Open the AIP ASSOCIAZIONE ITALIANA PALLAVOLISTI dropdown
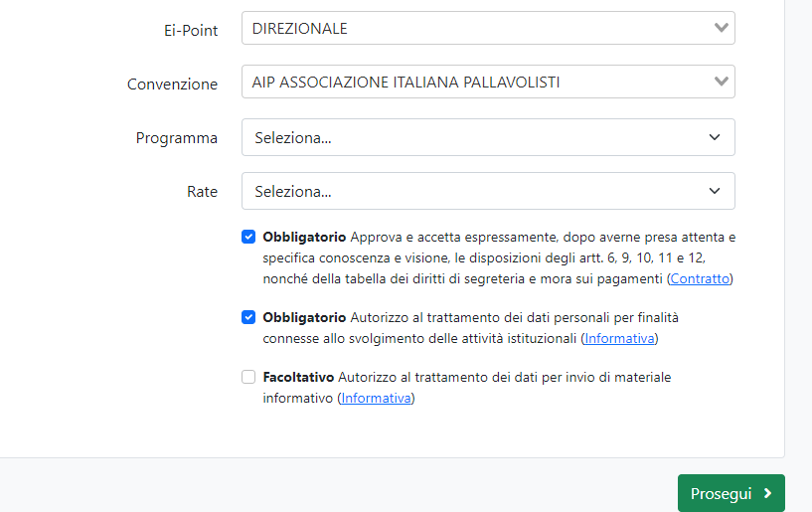The image size is (812, 512). point(488,82)
